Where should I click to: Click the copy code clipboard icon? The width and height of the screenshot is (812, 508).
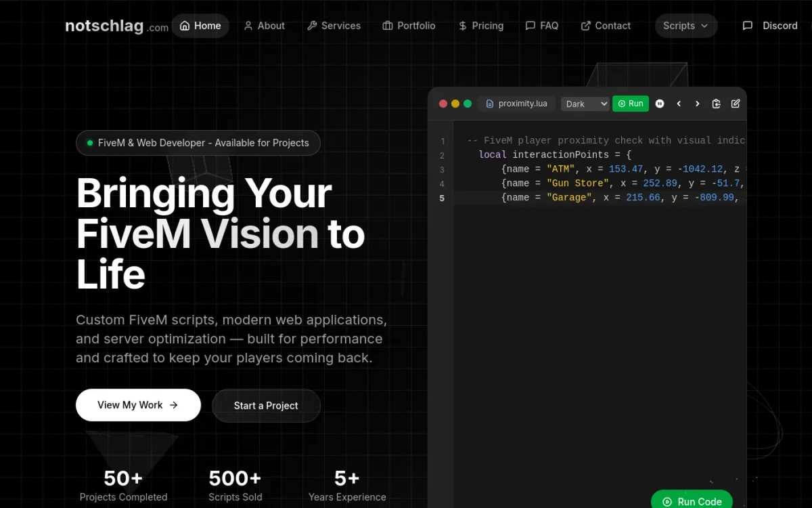click(x=717, y=104)
